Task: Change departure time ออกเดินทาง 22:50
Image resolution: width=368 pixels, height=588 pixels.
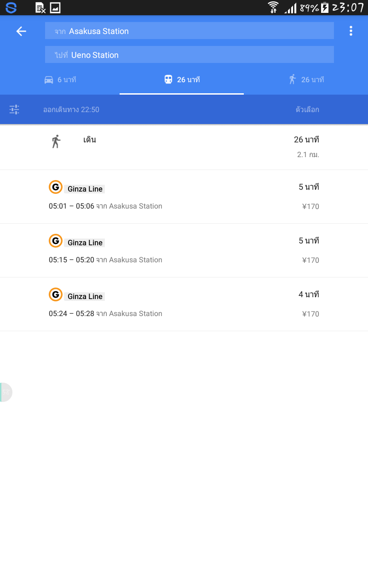Action: [71, 109]
